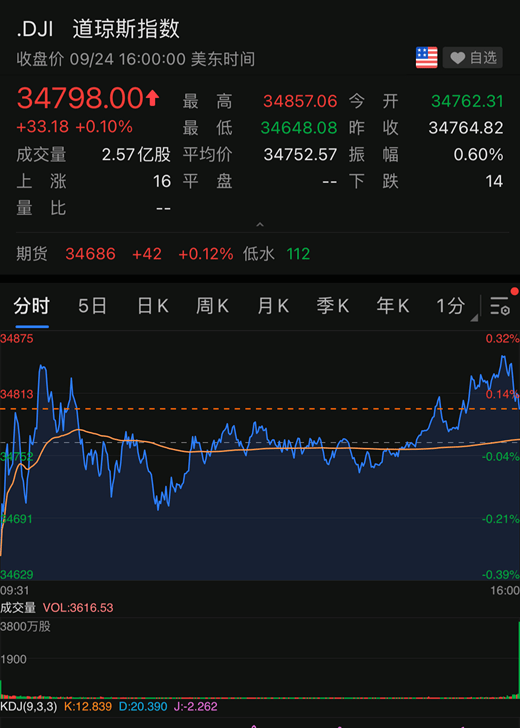
Task: Tap the -0.39% axis label on chart
Action: (500, 575)
